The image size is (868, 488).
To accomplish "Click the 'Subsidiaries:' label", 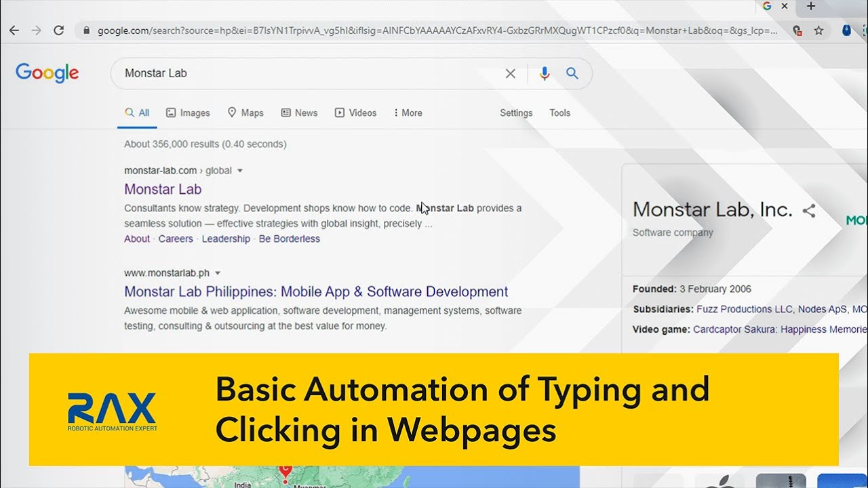I will pyautogui.click(x=663, y=309).
